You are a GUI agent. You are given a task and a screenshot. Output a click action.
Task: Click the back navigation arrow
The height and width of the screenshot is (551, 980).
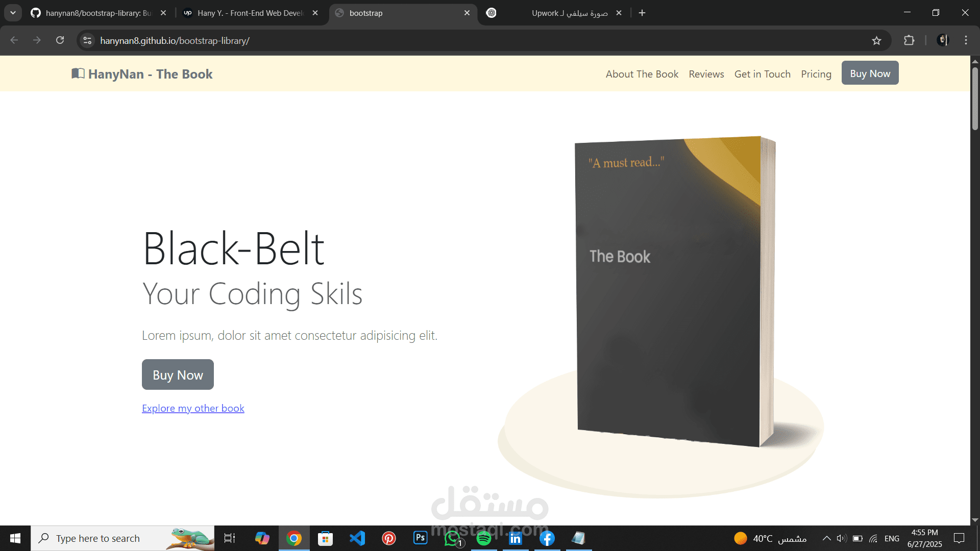[x=13, y=40]
